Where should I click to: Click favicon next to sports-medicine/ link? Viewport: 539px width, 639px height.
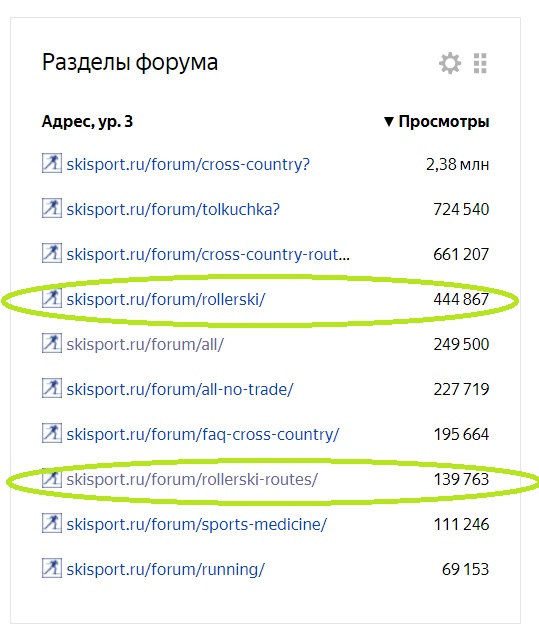(x=52, y=523)
